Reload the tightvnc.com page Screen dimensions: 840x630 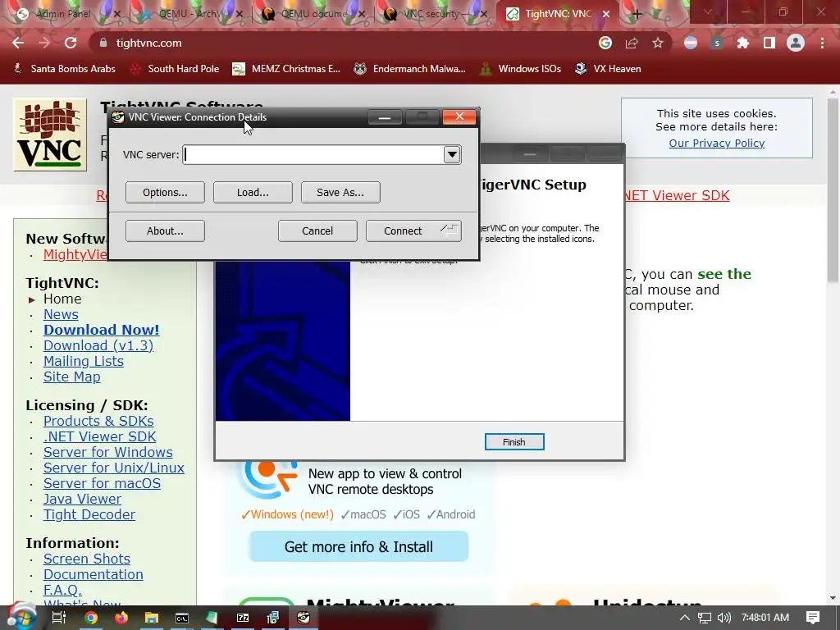(71, 43)
